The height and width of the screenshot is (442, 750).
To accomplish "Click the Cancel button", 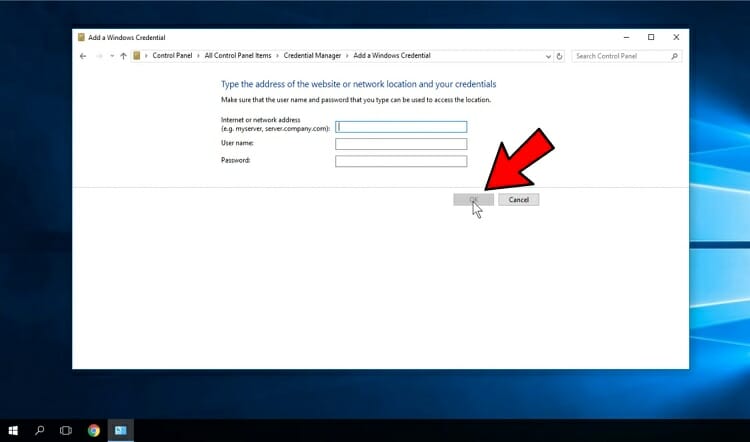I will point(518,199).
